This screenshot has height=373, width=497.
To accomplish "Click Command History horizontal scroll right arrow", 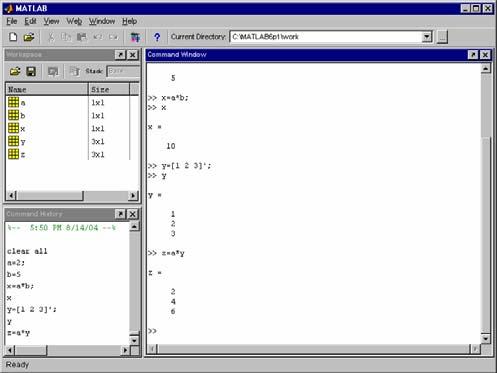I will (x=125, y=350).
